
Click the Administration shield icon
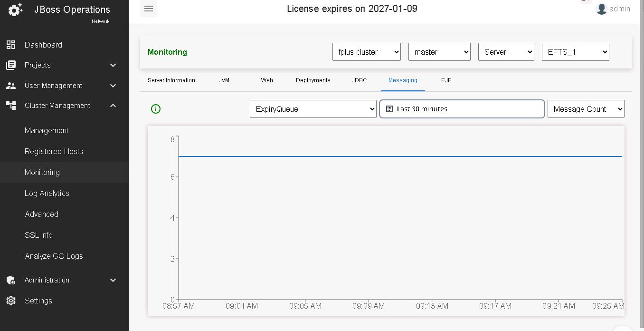click(11, 280)
